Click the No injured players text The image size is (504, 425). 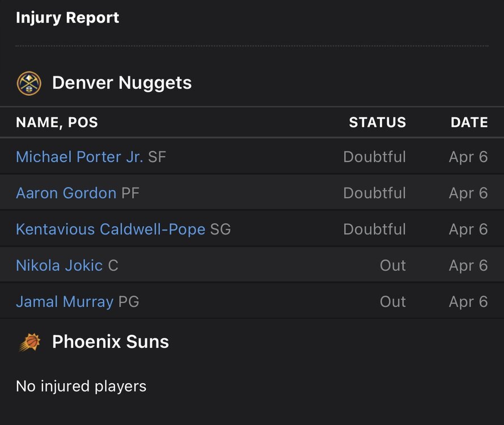click(x=81, y=386)
